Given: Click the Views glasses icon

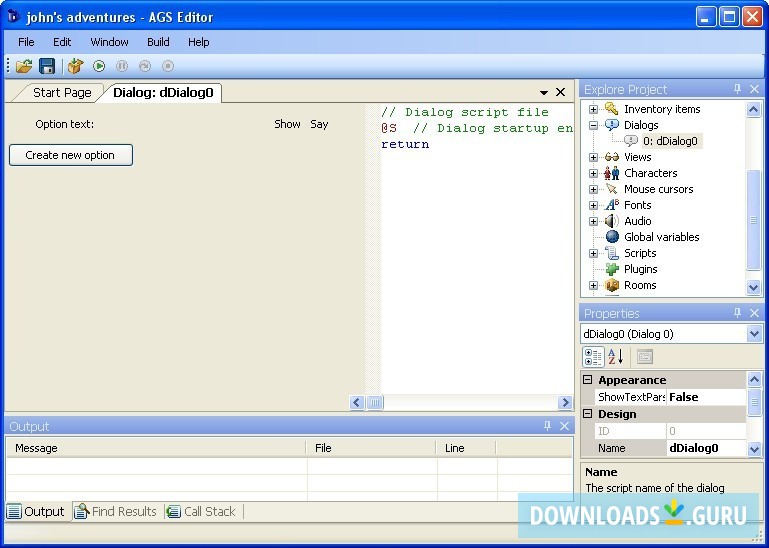Looking at the screenshot, I should (x=612, y=157).
